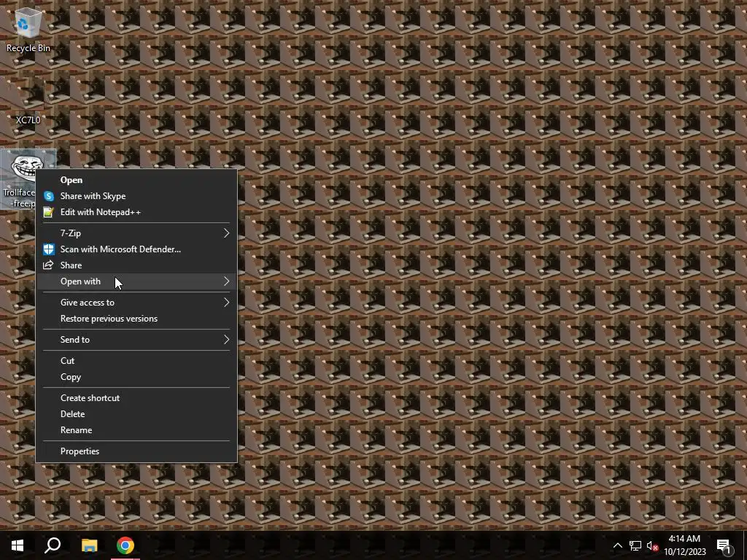The height and width of the screenshot is (560, 747).
Task: Open Properties from the context menu
Action: point(136,451)
